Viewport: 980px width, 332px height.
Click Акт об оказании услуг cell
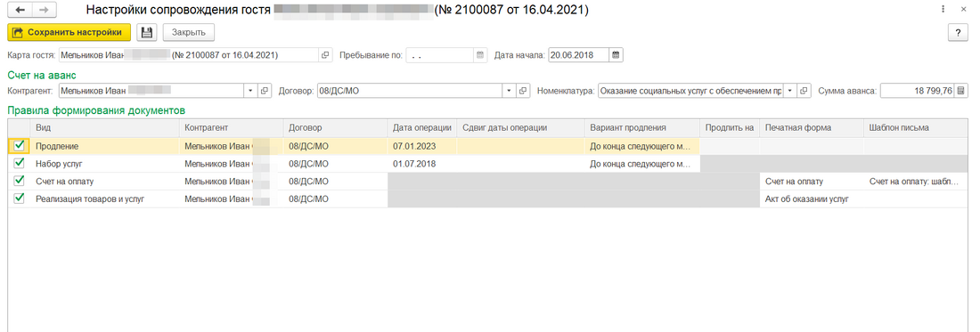[x=812, y=199]
